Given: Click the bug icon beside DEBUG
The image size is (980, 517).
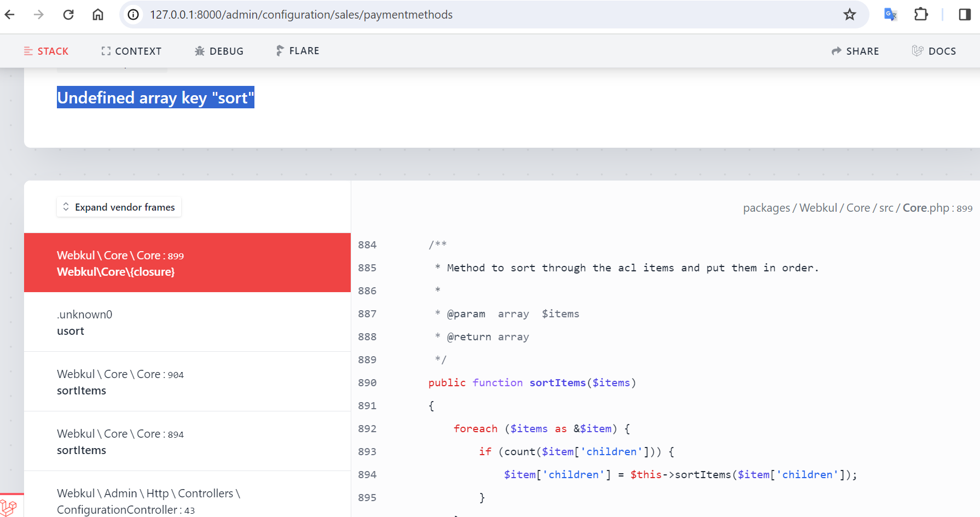Looking at the screenshot, I should pyautogui.click(x=200, y=51).
